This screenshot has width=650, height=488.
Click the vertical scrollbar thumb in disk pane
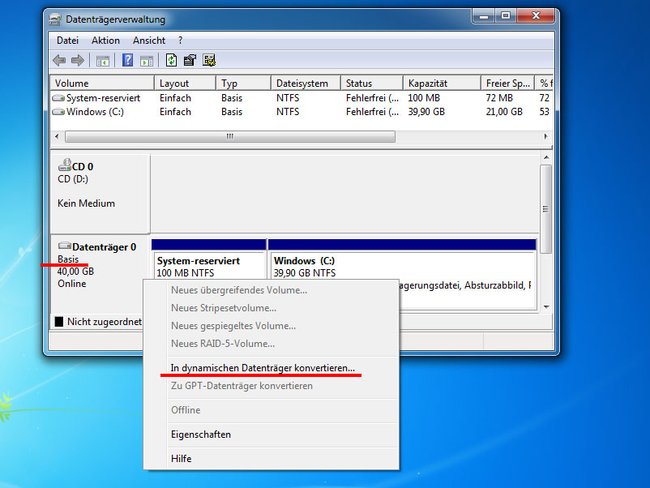coord(546,209)
